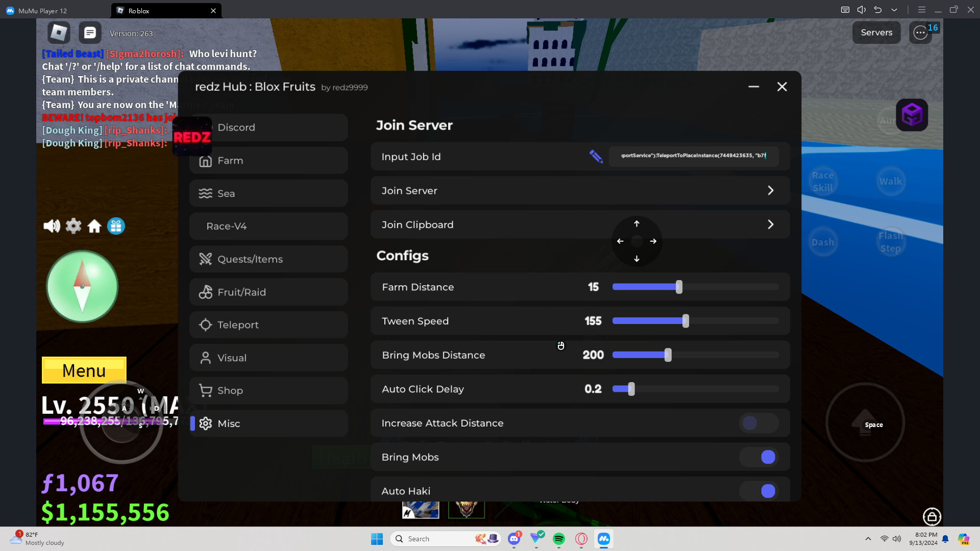Tap the Dash button
Screen dimensions: 980x551
[823, 242]
